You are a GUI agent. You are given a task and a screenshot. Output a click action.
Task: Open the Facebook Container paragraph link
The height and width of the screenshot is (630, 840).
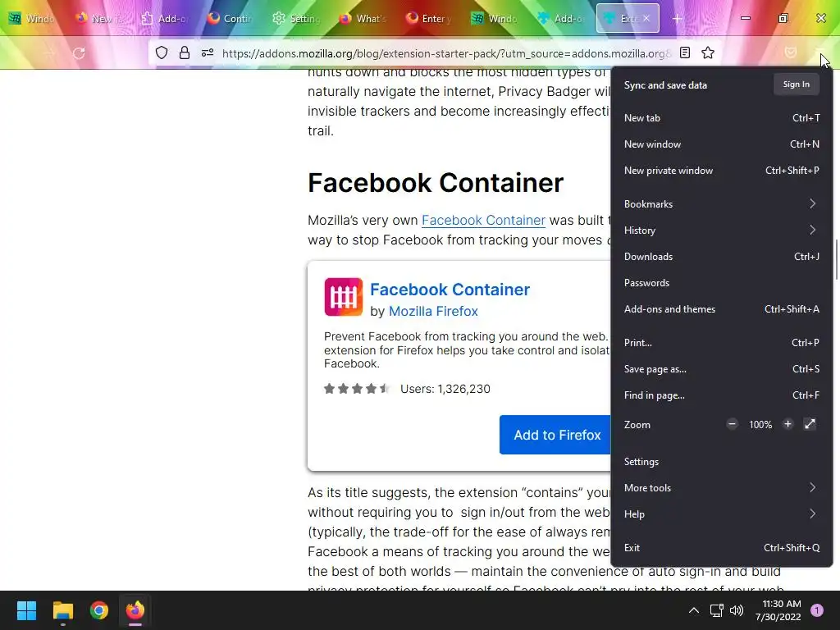coord(483,220)
